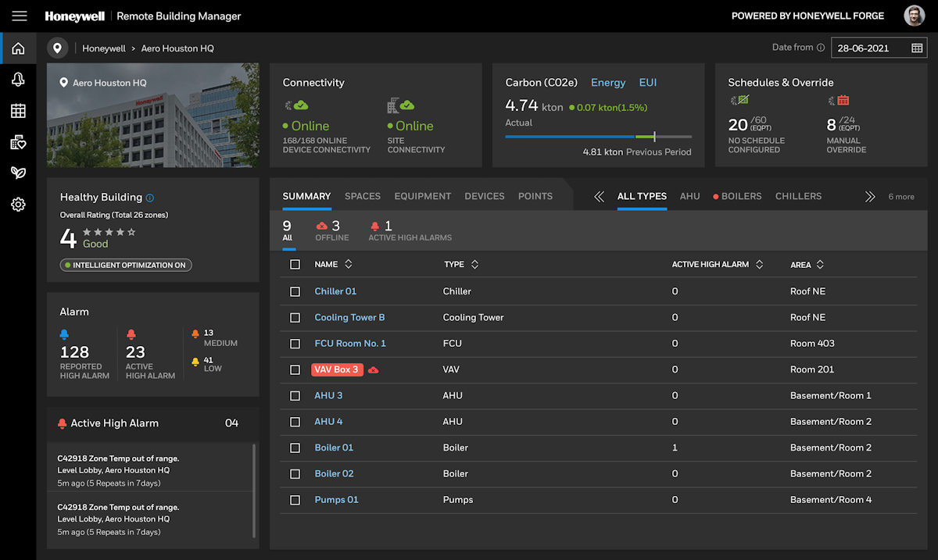Open calendar icon in date field
This screenshot has width=938, height=560.
point(917,48)
